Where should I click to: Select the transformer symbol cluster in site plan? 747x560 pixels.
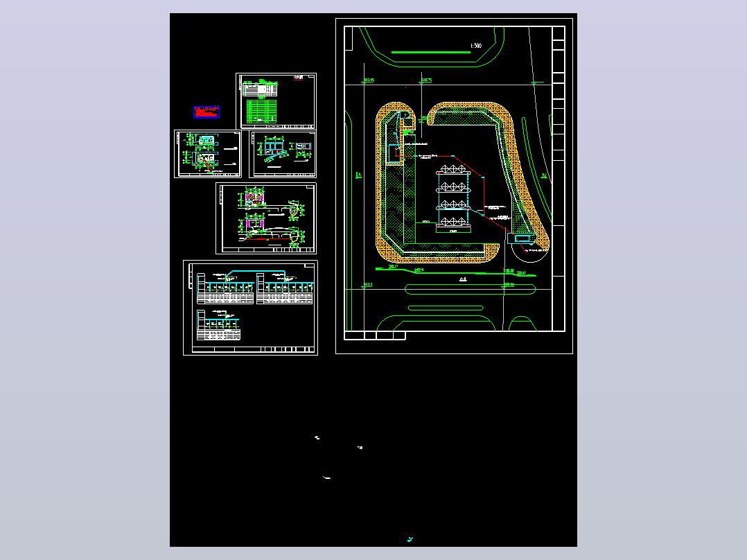point(453,196)
